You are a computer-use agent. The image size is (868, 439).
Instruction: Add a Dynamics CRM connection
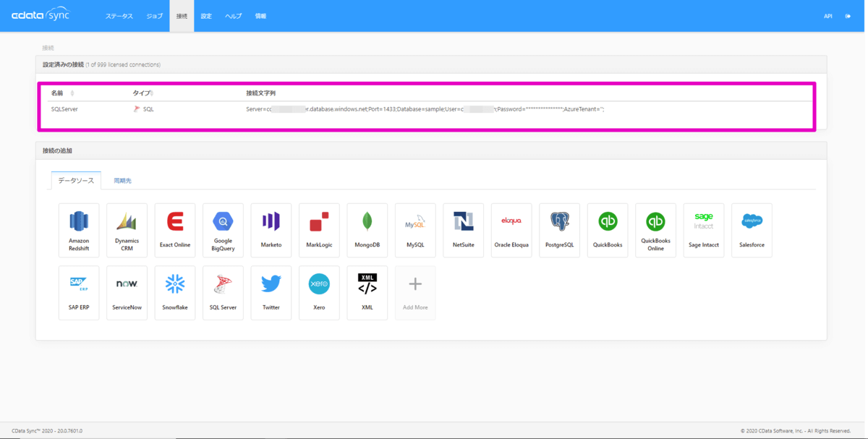point(127,230)
